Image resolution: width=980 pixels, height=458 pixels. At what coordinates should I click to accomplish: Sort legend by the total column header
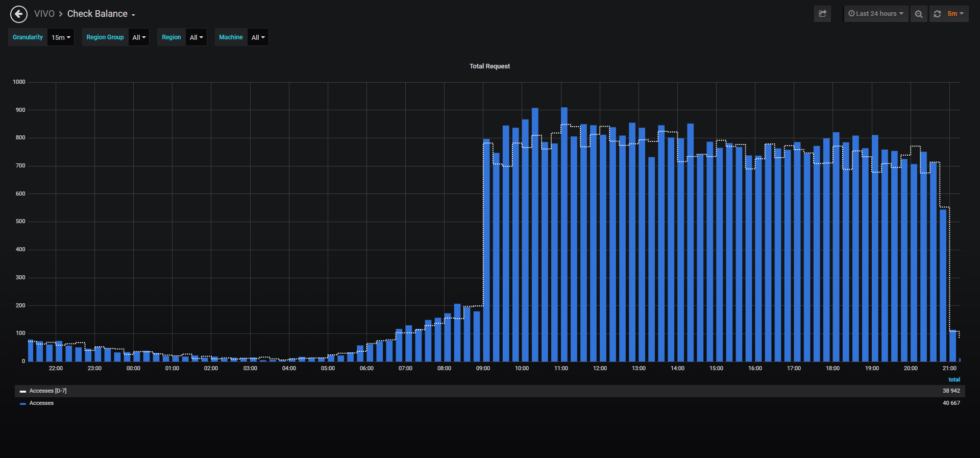pyautogui.click(x=954, y=379)
